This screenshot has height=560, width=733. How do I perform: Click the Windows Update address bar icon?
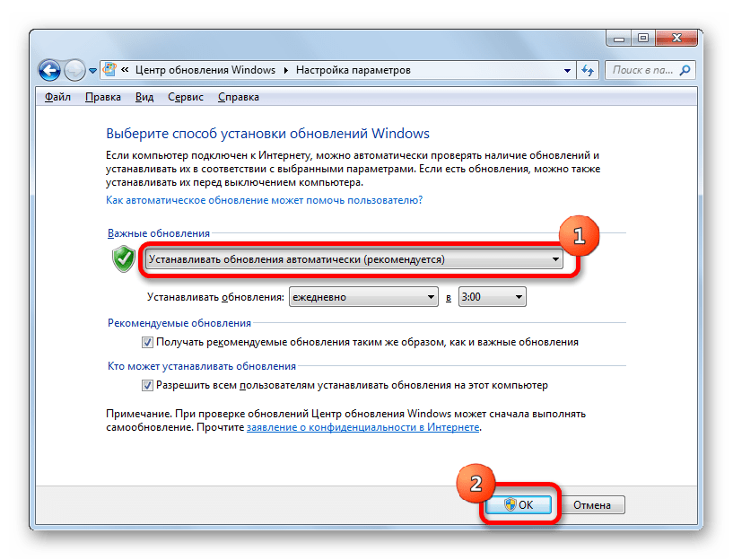coord(109,70)
